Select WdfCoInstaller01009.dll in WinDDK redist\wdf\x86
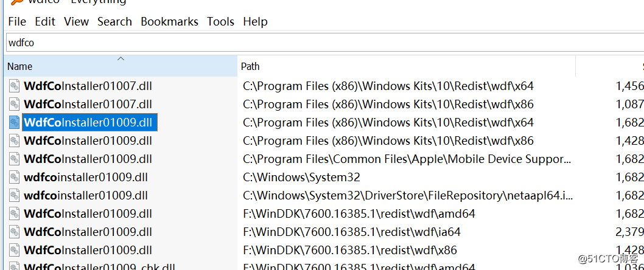Image resolution: width=644 pixels, height=270 pixels. [x=88, y=251]
